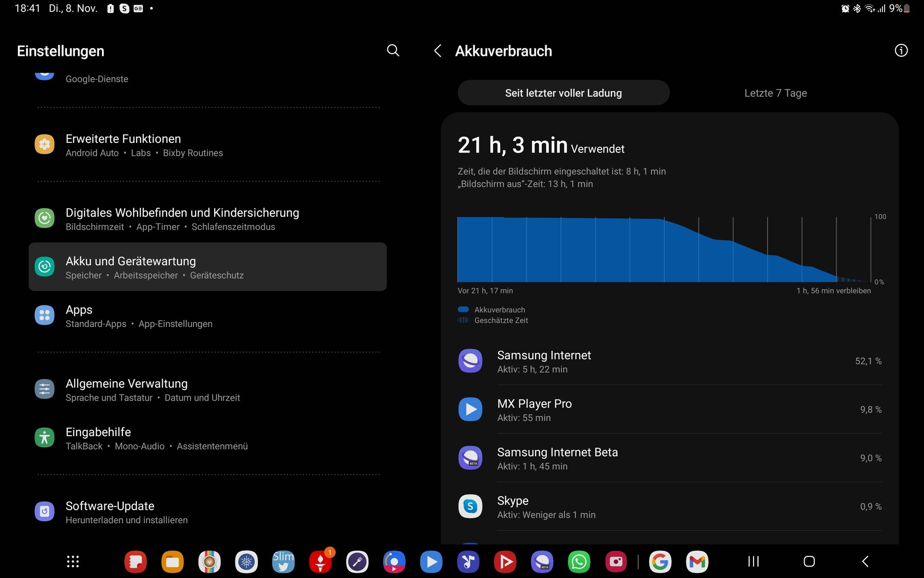
Task: Open the info icon in Akkuverbrauch header
Action: point(901,50)
